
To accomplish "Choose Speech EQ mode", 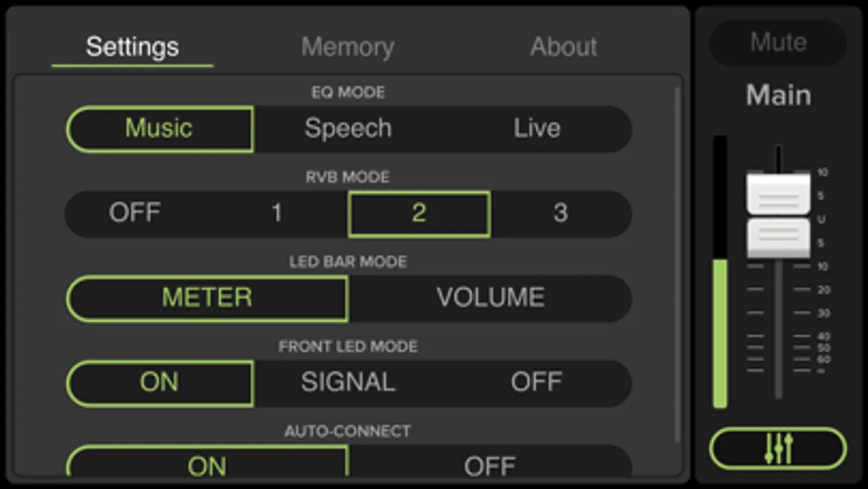I will point(347,129).
